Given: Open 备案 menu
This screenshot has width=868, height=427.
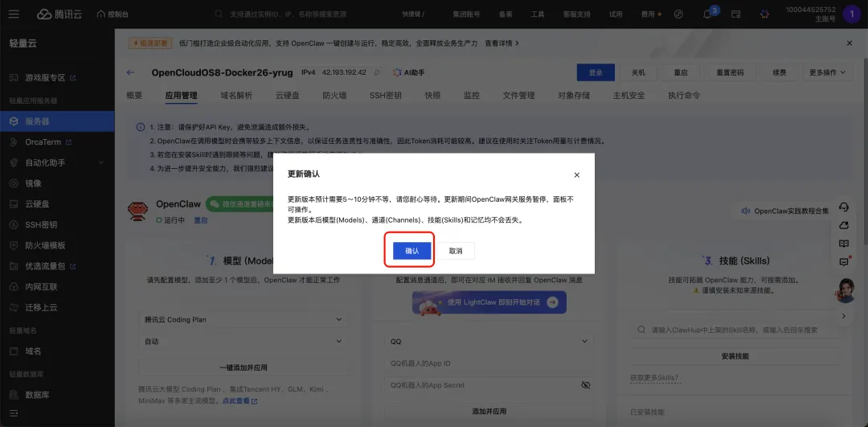Looking at the screenshot, I should click(506, 14).
